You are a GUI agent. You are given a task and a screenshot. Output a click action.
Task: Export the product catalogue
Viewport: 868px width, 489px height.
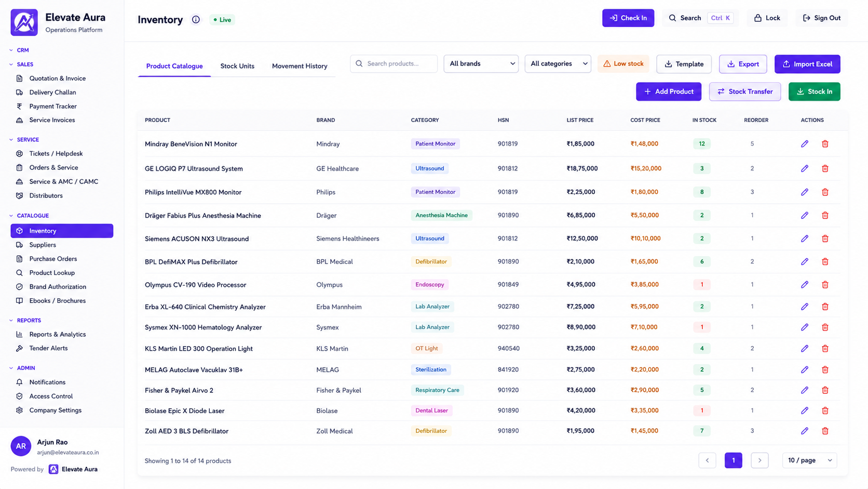(743, 64)
